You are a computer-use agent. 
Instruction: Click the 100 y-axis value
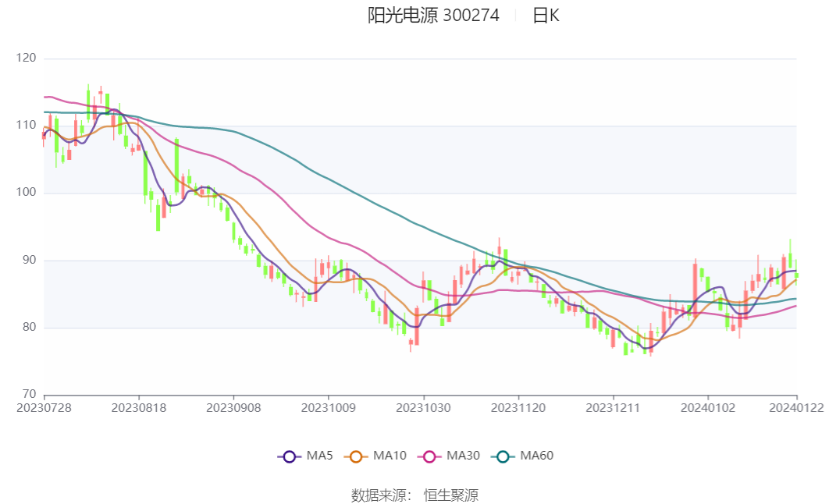click(26, 192)
